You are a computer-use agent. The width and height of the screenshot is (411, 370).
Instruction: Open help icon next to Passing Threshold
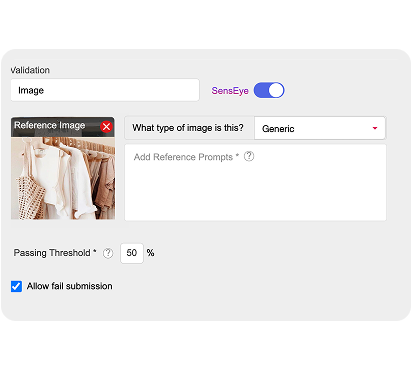point(108,253)
